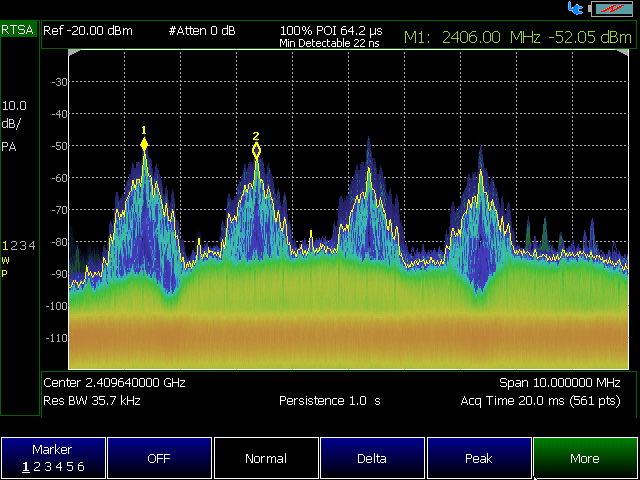The height and width of the screenshot is (480, 640).
Task: Click marker 2 diamond on trace
Action: [256, 151]
